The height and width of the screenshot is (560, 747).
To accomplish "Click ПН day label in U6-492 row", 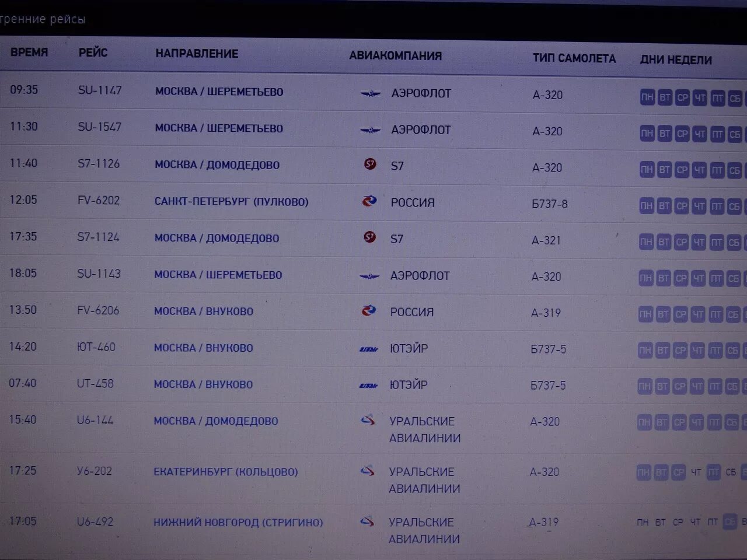I will (643, 522).
